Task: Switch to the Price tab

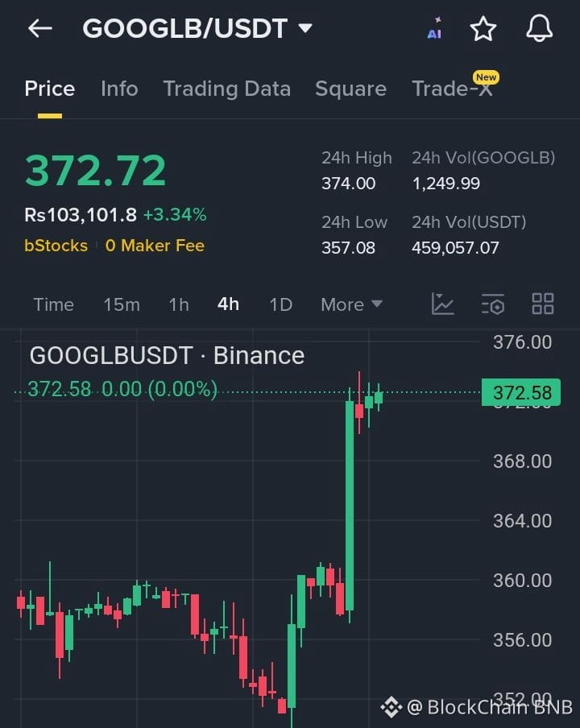Action: tap(50, 89)
